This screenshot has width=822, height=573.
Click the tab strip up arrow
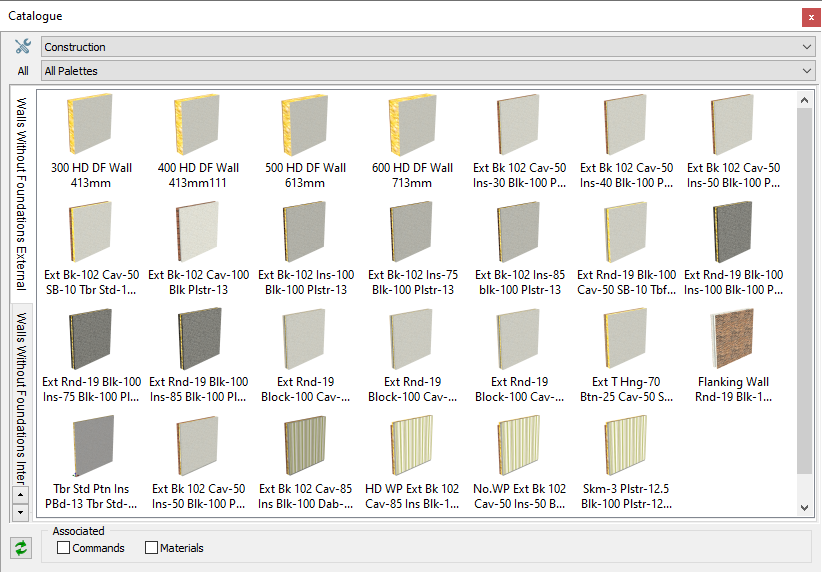point(20,495)
